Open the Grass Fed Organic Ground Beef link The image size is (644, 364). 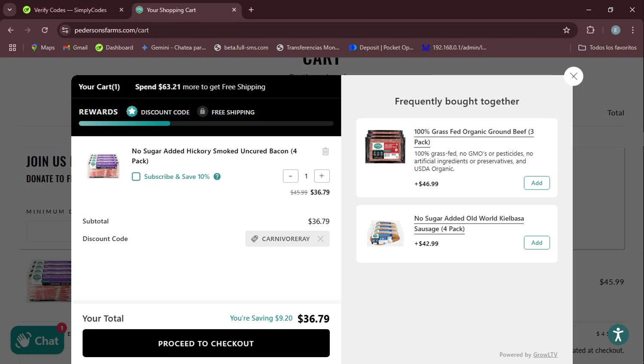[x=474, y=137]
